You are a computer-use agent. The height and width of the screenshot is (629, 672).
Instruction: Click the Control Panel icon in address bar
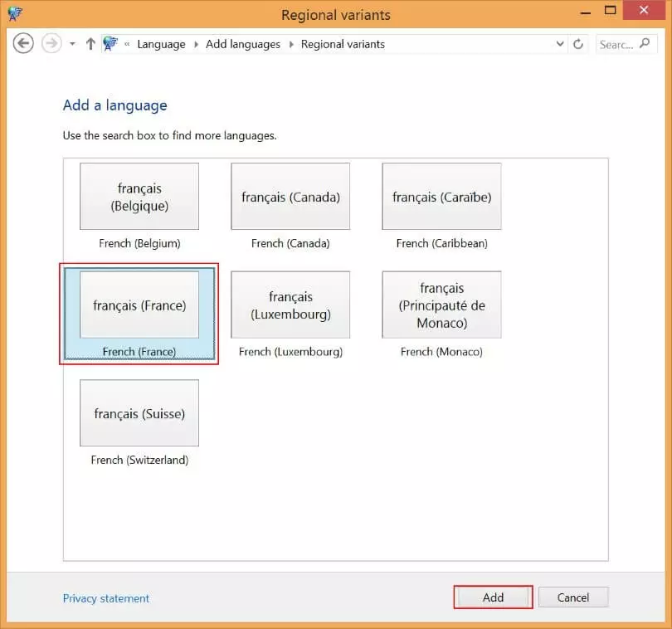click(110, 44)
